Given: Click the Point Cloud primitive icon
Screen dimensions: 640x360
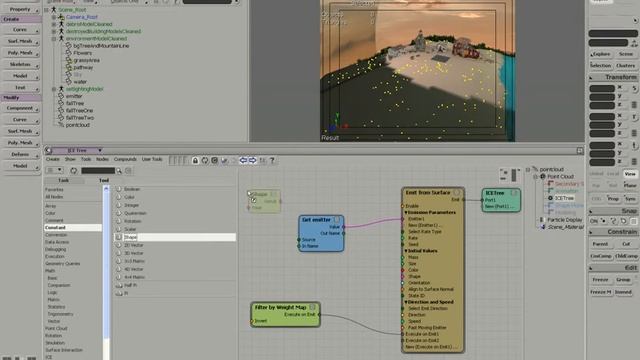Looking at the screenshot, I should click(542, 176).
